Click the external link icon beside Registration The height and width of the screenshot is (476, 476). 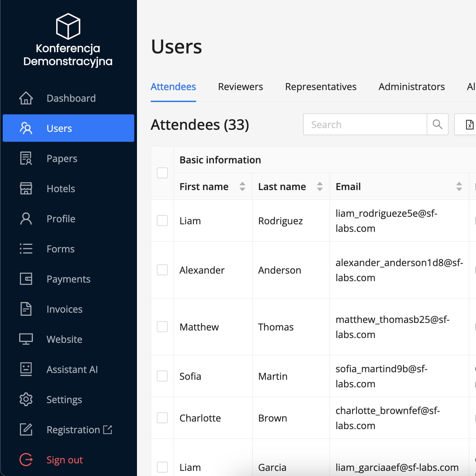(x=108, y=429)
